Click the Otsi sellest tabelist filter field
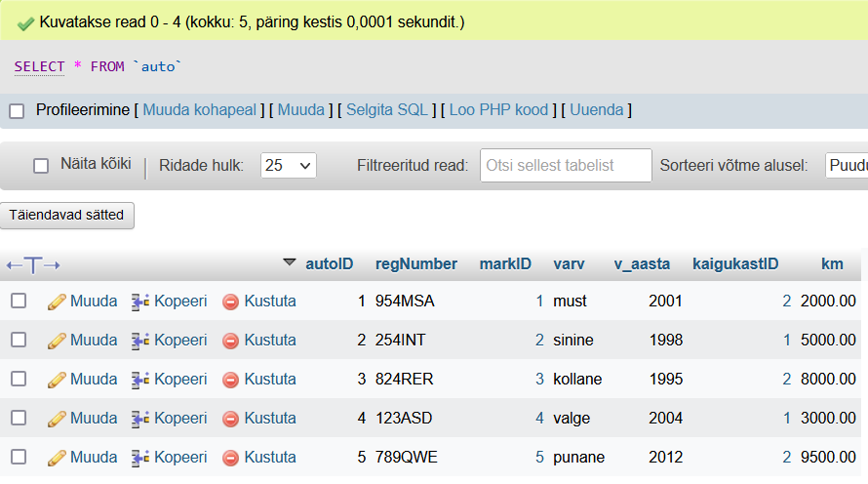 566,165
